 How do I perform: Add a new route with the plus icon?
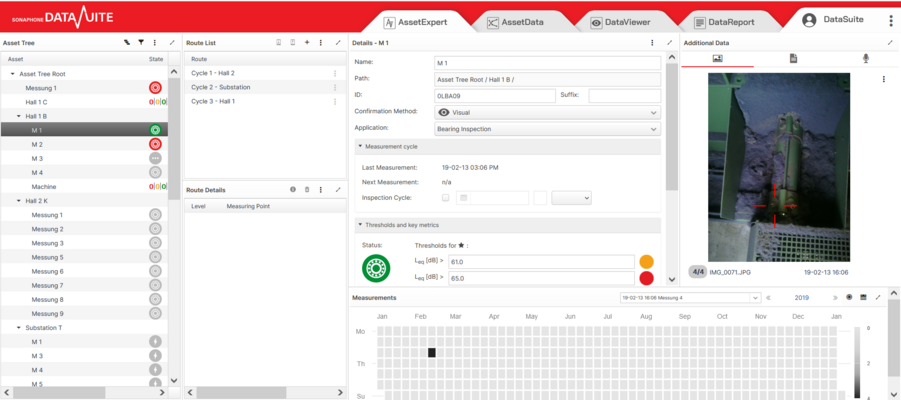[307, 43]
